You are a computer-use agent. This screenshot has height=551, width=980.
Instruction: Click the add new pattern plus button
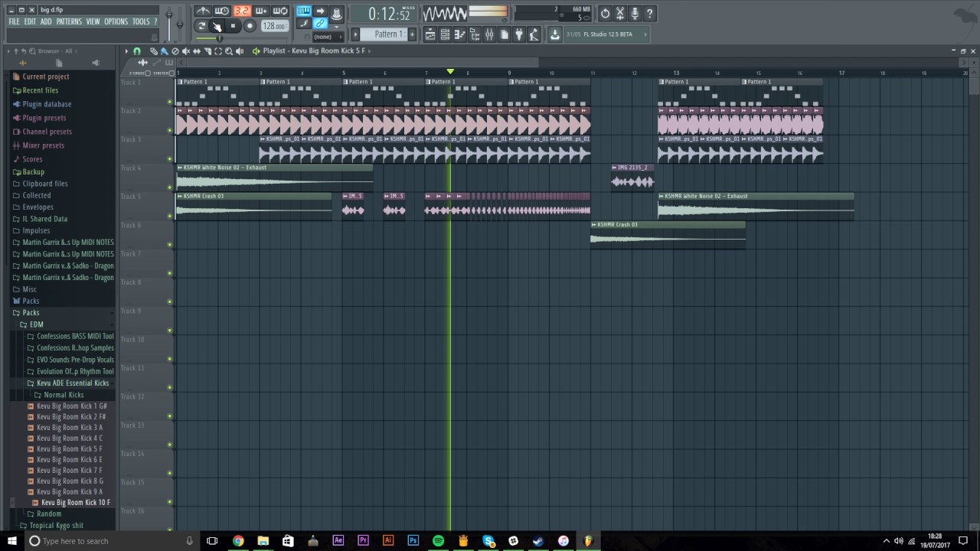(x=412, y=34)
